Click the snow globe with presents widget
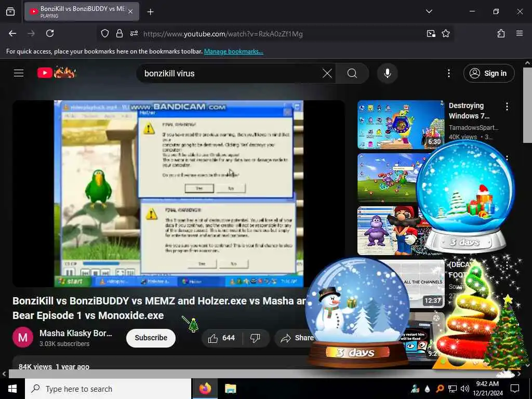 [x=465, y=197]
